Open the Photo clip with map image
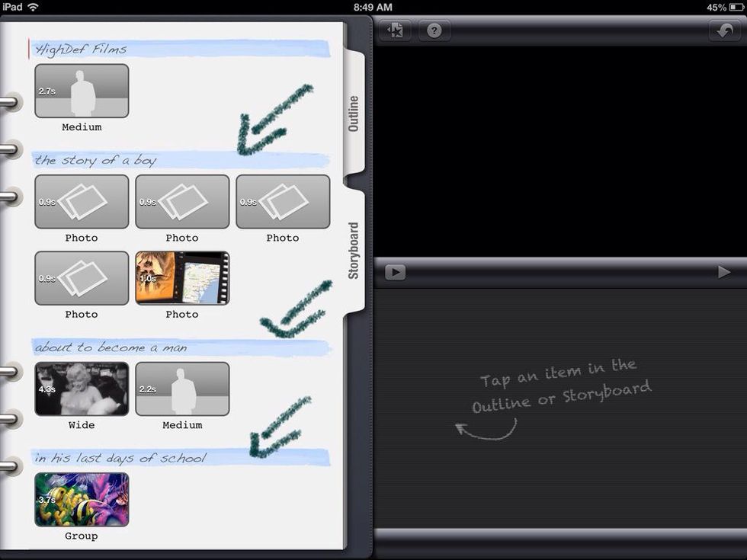747x560 pixels. point(182,278)
